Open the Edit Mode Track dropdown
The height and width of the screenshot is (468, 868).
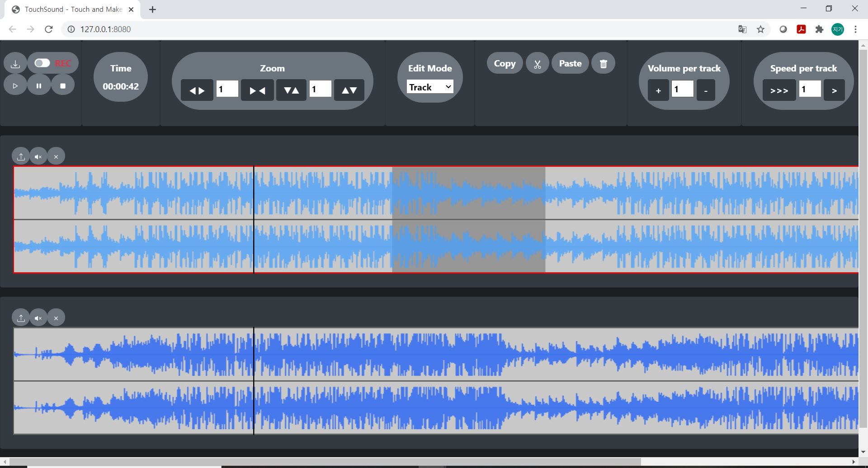430,87
